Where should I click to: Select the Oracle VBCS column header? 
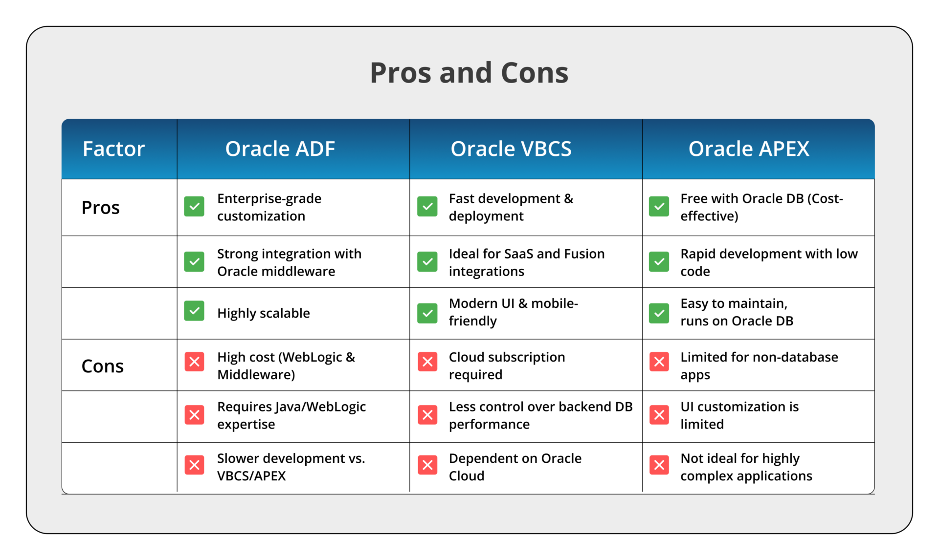[x=511, y=149]
